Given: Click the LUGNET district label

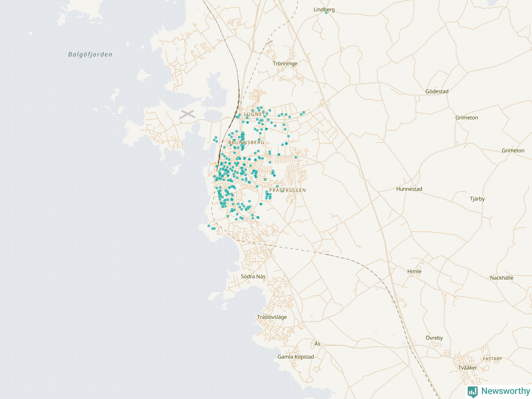Looking at the screenshot, I should [x=254, y=114].
